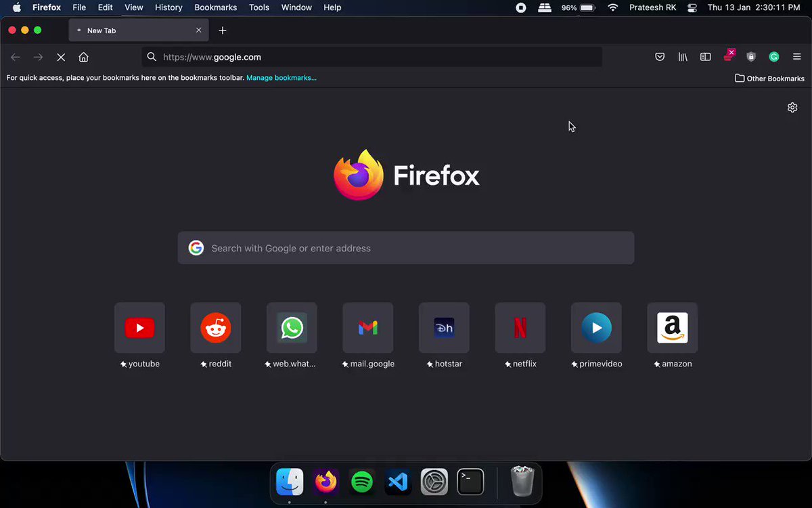Open System Preferences from the Dock
This screenshot has width=812, height=508.
coord(434,482)
